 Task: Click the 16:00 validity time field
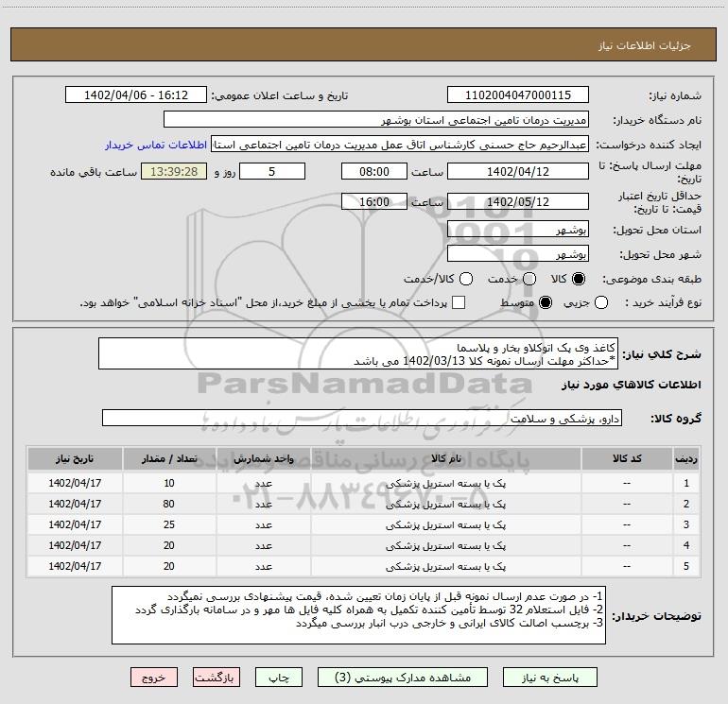(x=374, y=201)
